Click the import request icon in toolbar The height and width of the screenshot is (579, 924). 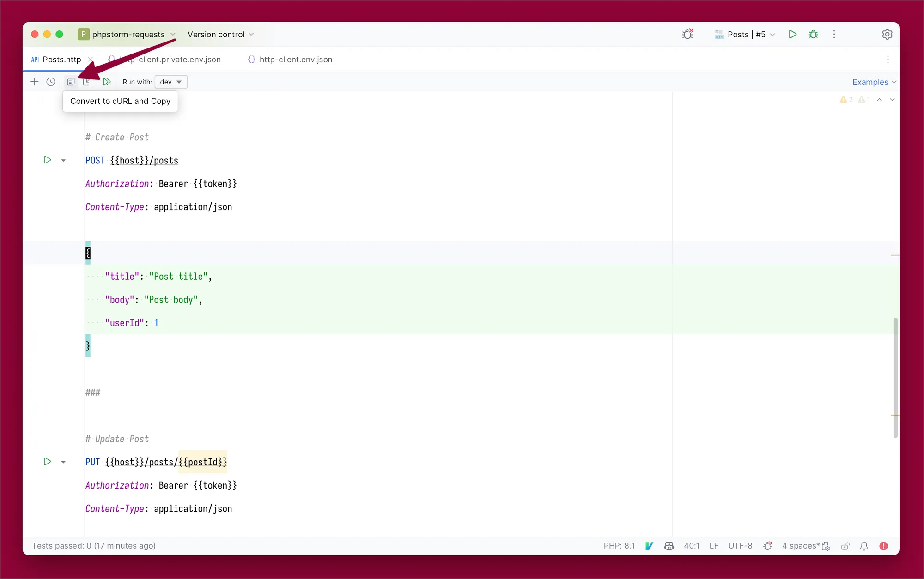pos(86,82)
